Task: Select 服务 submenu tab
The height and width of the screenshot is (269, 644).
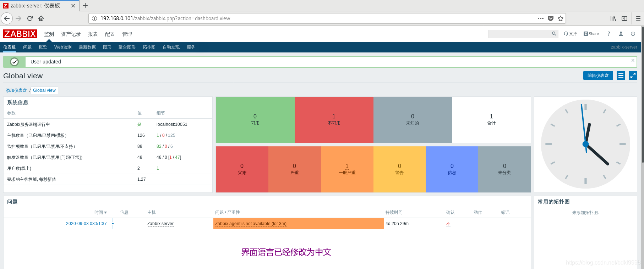Action: tap(191, 47)
